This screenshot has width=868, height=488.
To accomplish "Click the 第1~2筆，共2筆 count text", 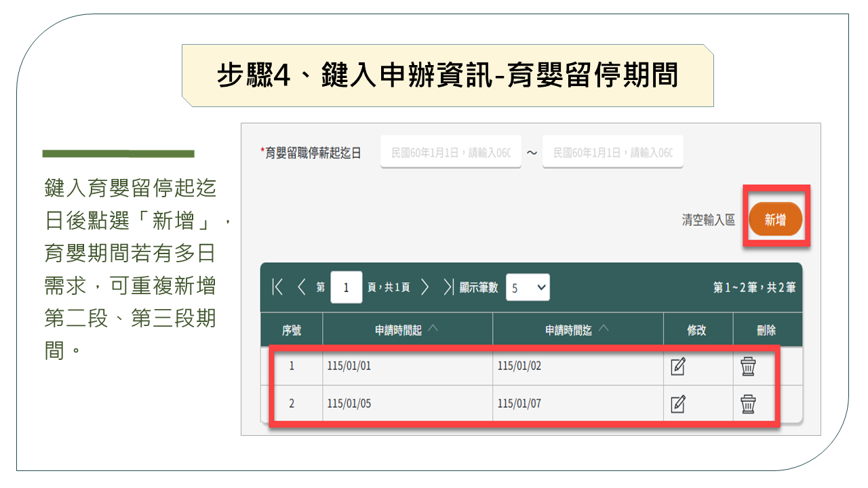I will point(754,288).
